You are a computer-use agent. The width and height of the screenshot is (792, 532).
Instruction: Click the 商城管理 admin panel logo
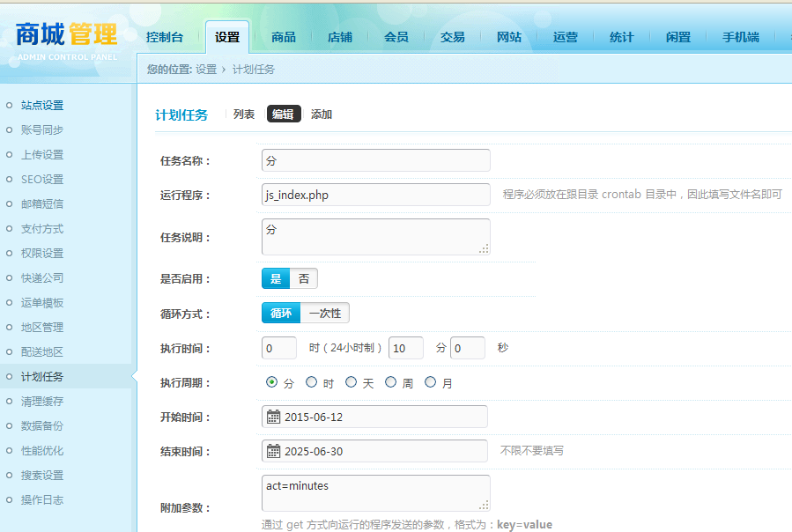66,41
